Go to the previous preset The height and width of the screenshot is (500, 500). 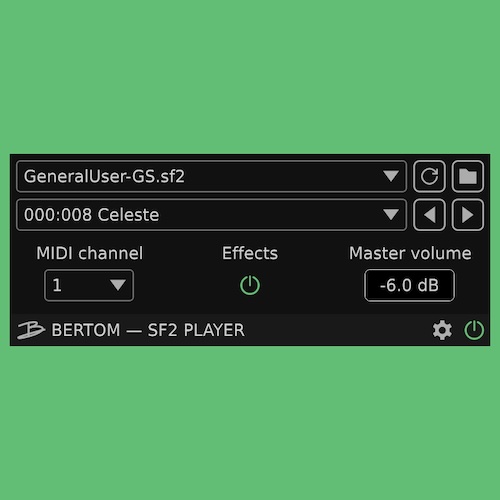tap(429, 215)
